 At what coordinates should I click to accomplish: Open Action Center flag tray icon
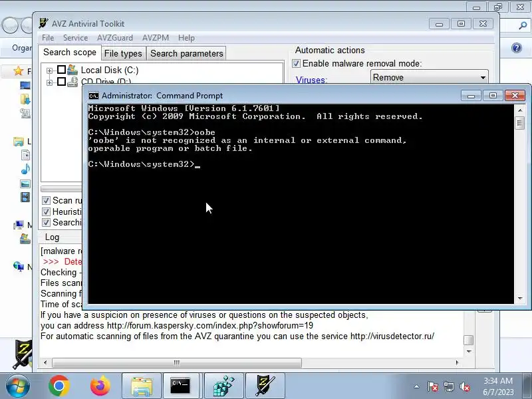tap(433, 386)
